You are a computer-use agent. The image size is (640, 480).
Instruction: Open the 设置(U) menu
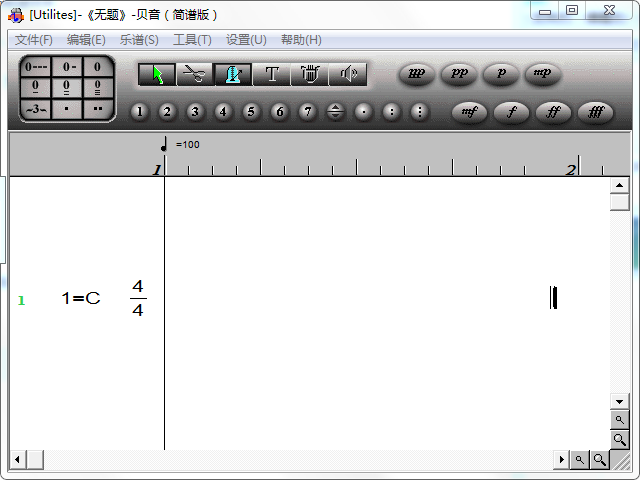[x=246, y=40]
